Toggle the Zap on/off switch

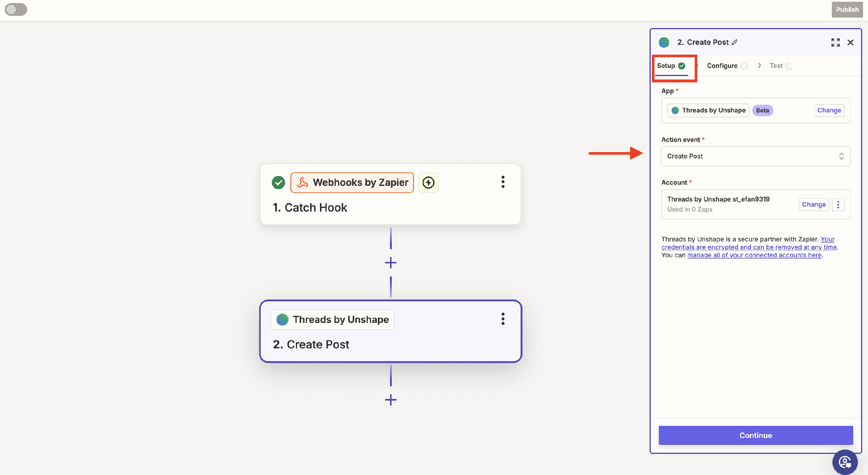pos(16,10)
